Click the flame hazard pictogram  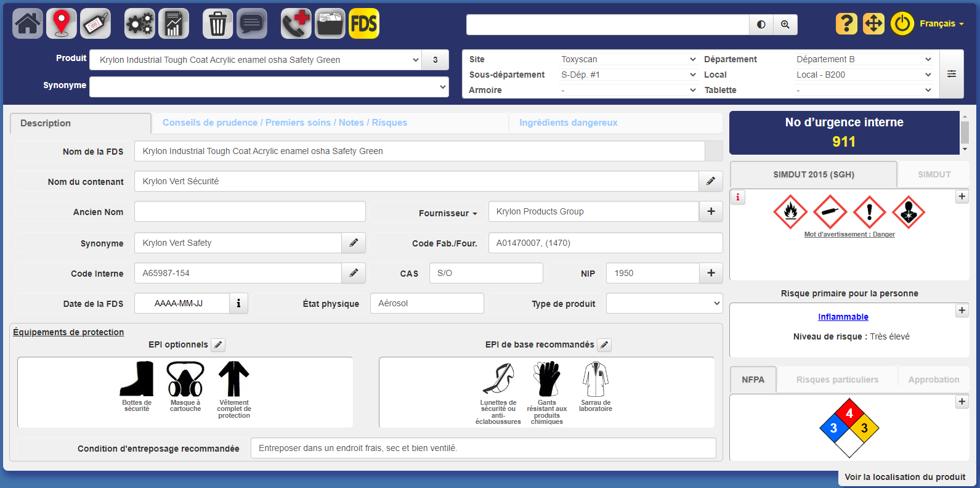(790, 212)
